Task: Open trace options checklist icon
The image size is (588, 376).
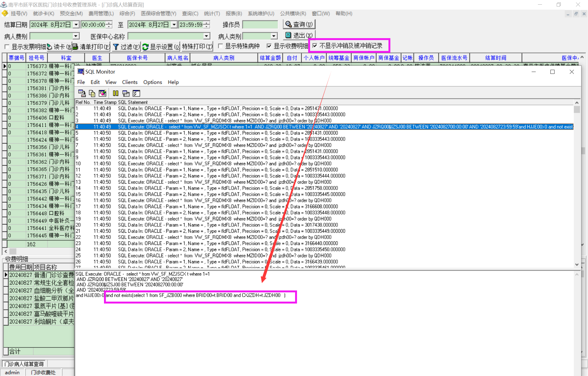Action: coord(136,93)
